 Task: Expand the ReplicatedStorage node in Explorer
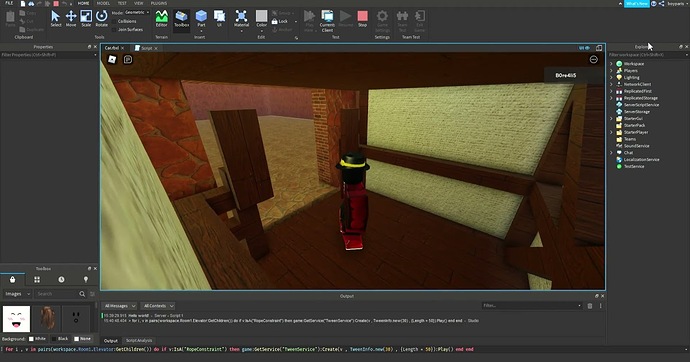click(x=611, y=98)
